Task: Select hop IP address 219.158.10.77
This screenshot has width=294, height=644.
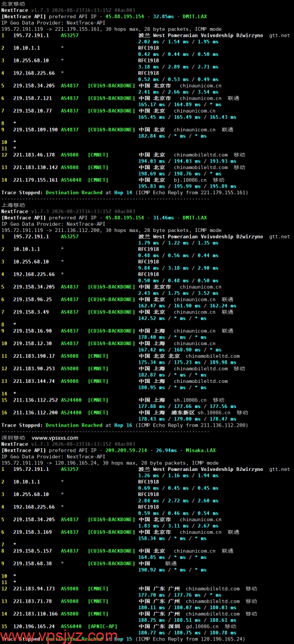Action: click(33, 111)
